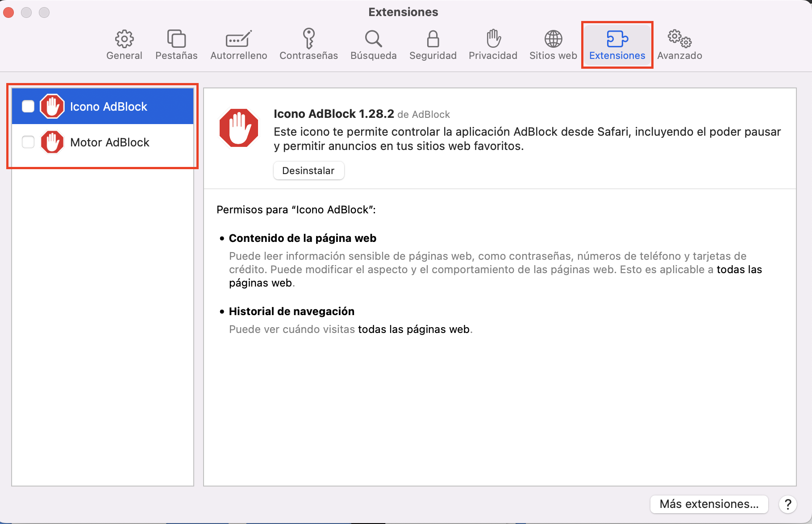Switch to the Pestañas tab label
812x524 pixels.
176,55
